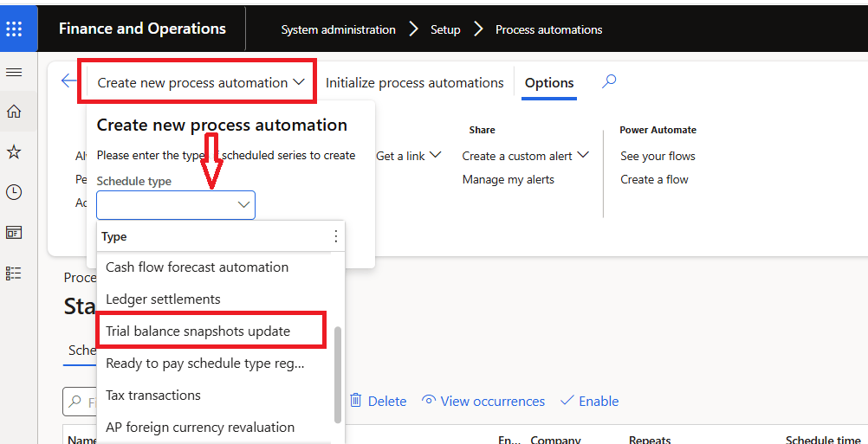Click the grid filter search field
This screenshot has width=868, height=444.
tap(81, 402)
